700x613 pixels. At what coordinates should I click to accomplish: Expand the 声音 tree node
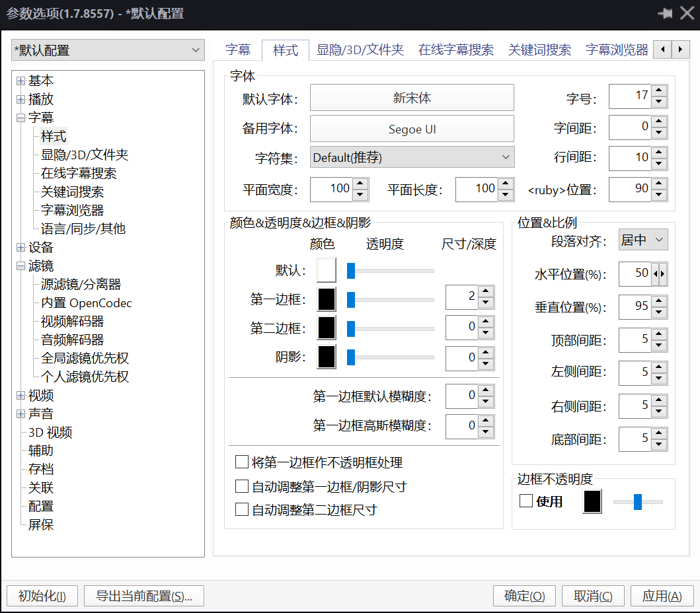pyautogui.click(x=20, y=414)
